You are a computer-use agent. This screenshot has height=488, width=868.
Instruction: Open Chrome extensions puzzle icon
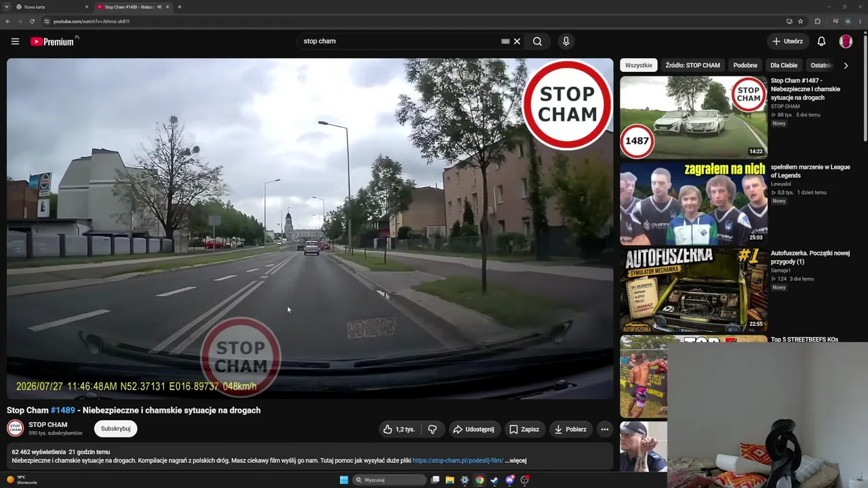817,21
